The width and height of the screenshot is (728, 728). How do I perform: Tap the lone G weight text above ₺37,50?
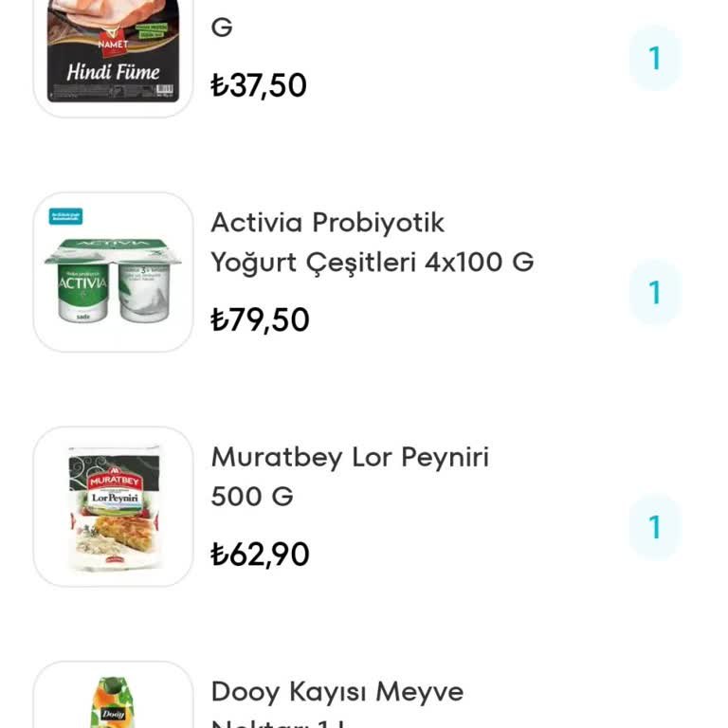[x=221, y=27]
